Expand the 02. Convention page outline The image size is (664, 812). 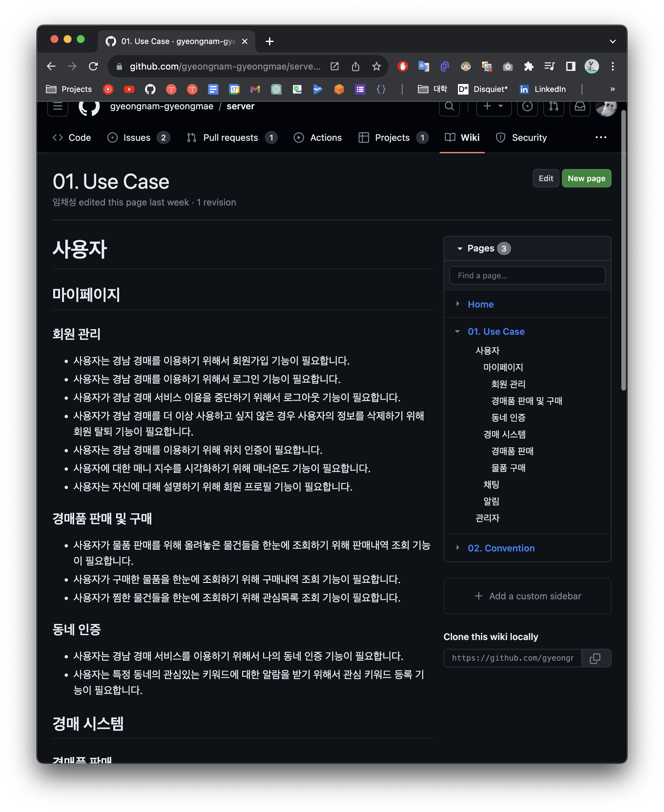point(457,548)
